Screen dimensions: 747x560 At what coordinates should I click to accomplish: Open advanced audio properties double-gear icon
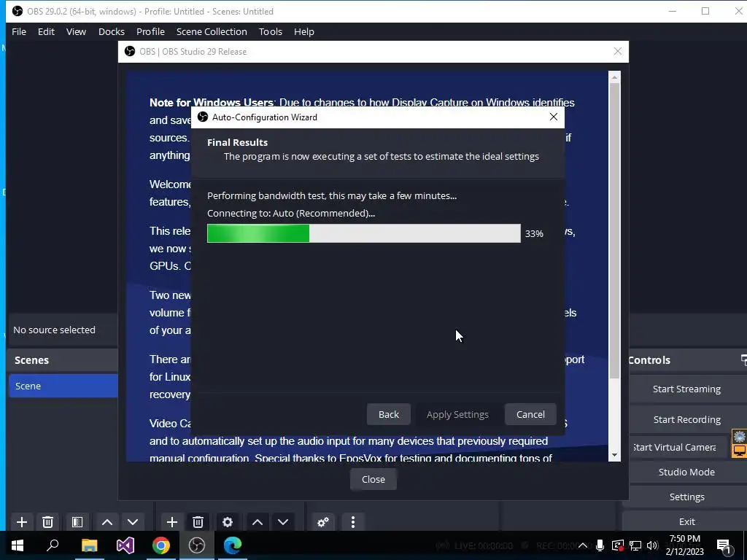323,522
